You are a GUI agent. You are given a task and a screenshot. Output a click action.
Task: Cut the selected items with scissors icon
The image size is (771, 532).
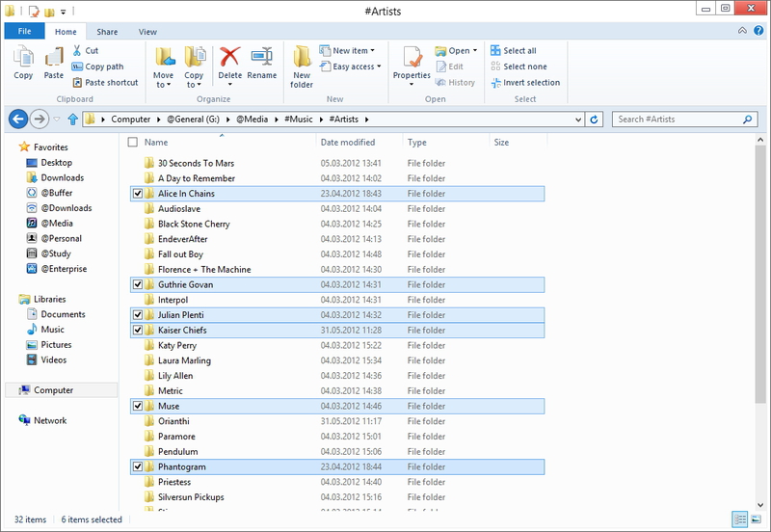(77, 50)
